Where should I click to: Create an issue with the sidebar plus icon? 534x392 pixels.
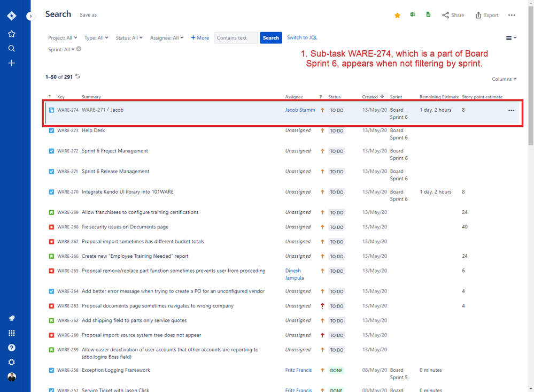click(11, 63)
